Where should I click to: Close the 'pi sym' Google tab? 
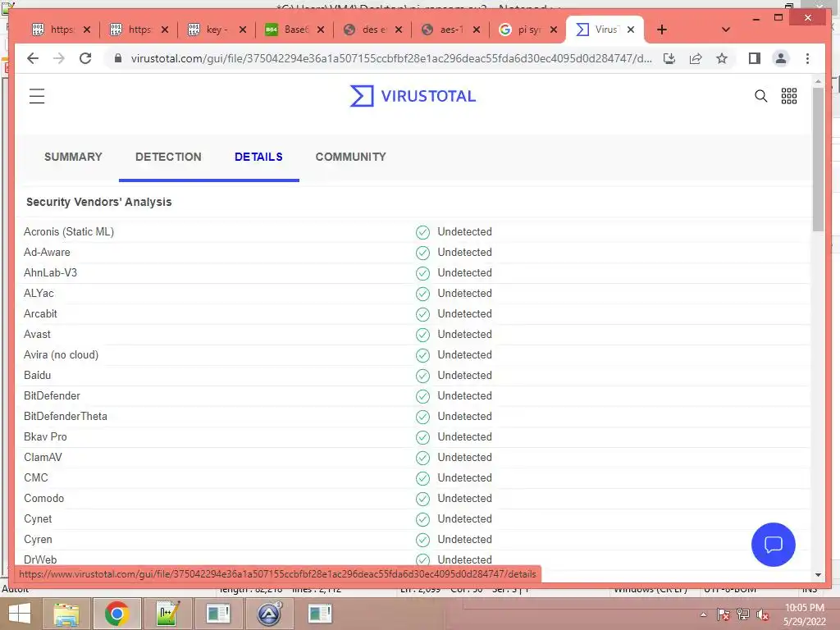(554, 30)
